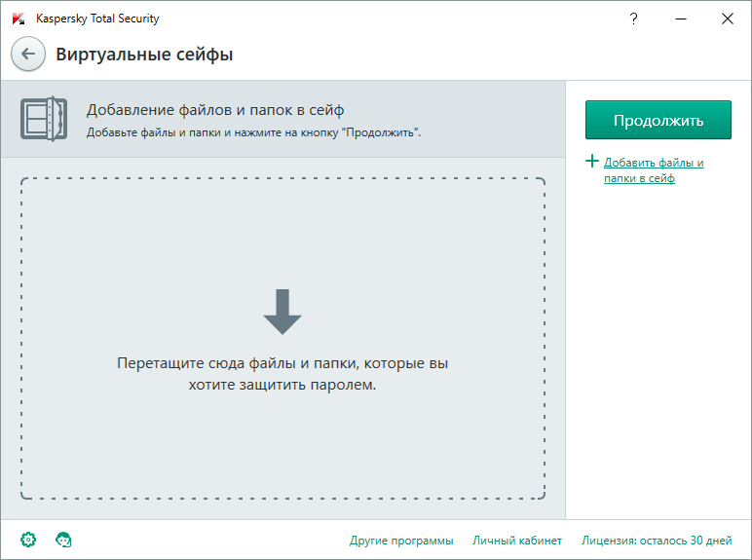Viewport: 752px width, 560px height.
Task: Click the Kaspersky Total Security title text
Action: [97, 19]
